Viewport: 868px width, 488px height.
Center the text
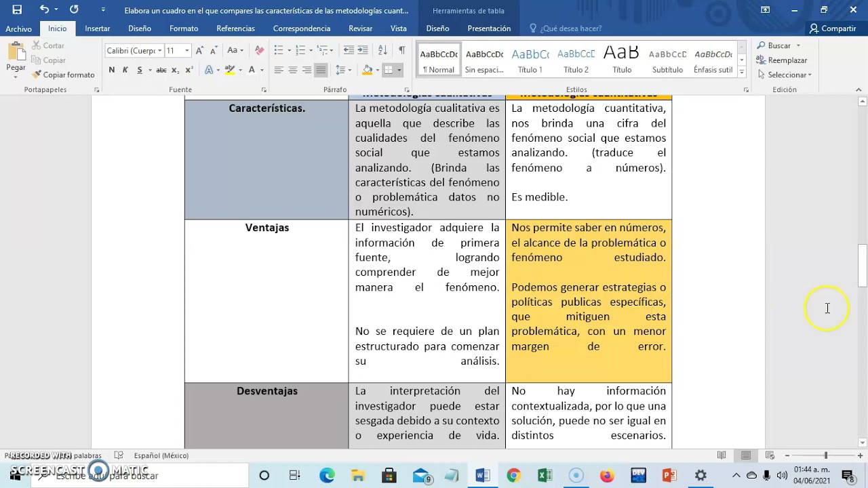click(293, 70)
